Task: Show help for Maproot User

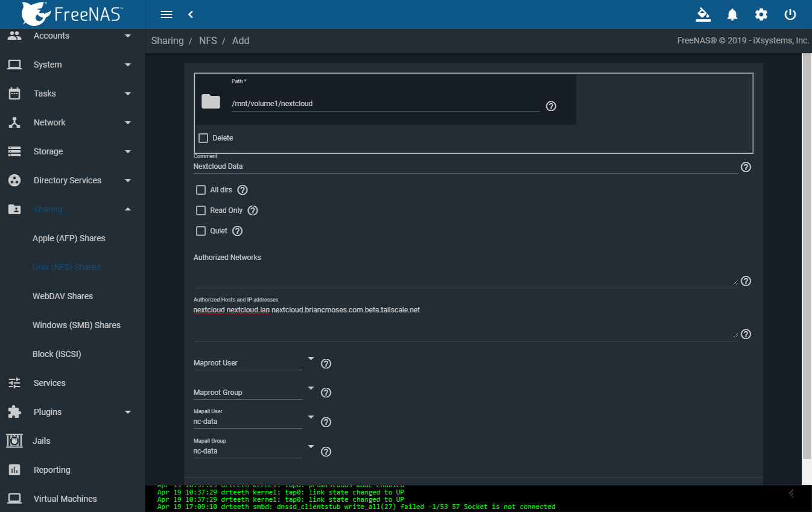Action: (326, 364)
